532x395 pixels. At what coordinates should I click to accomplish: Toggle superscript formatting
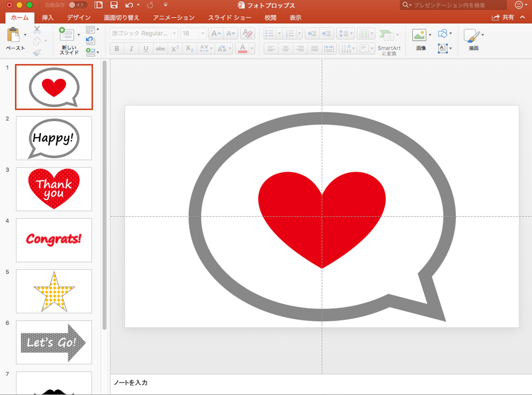coord(175,48)
